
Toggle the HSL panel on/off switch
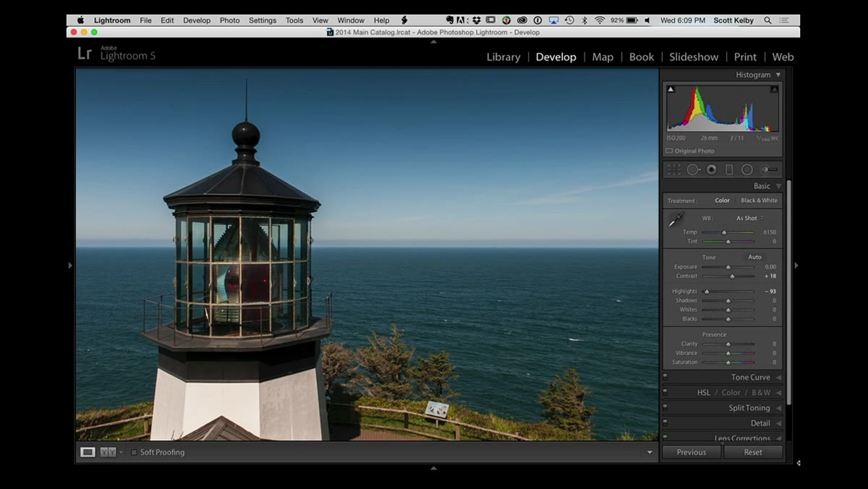point(665,392)
